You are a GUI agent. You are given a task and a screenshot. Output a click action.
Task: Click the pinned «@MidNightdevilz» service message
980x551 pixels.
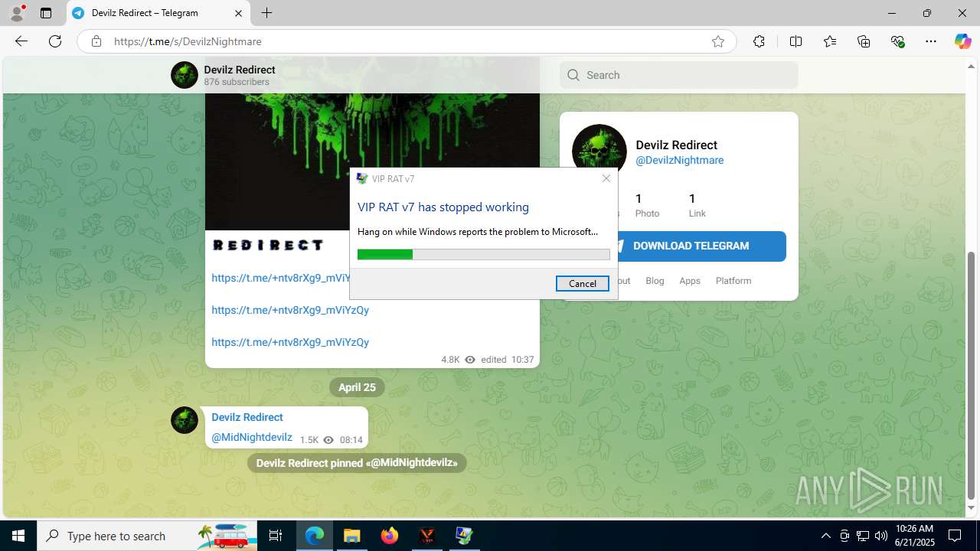[x=357, y=463]
